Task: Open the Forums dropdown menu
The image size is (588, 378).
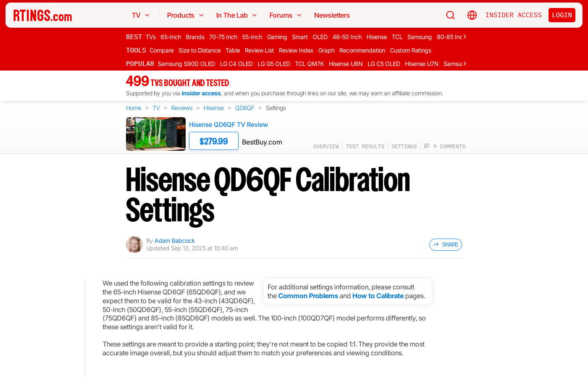Action: point(285,15)
